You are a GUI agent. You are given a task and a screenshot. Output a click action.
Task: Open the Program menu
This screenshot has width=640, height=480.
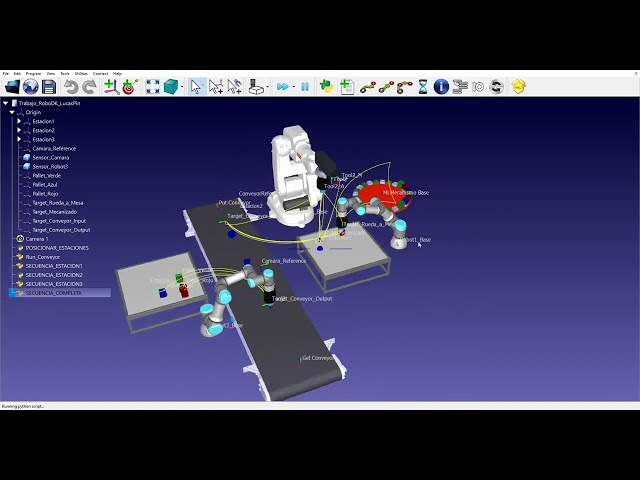[33, 73]
